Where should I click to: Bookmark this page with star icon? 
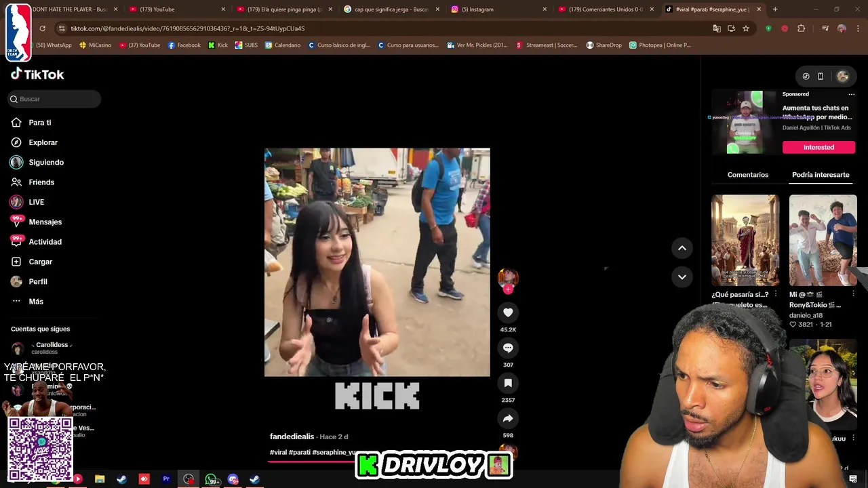click(x=746, y=28)
